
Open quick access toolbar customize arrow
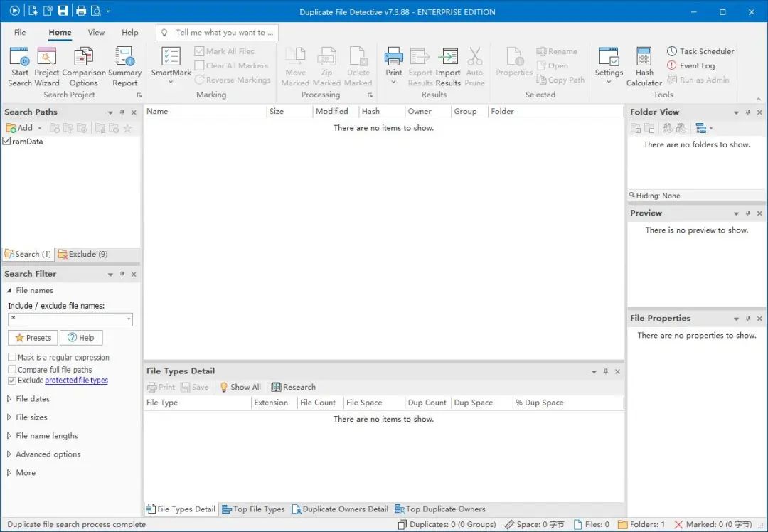pos(108,10)
